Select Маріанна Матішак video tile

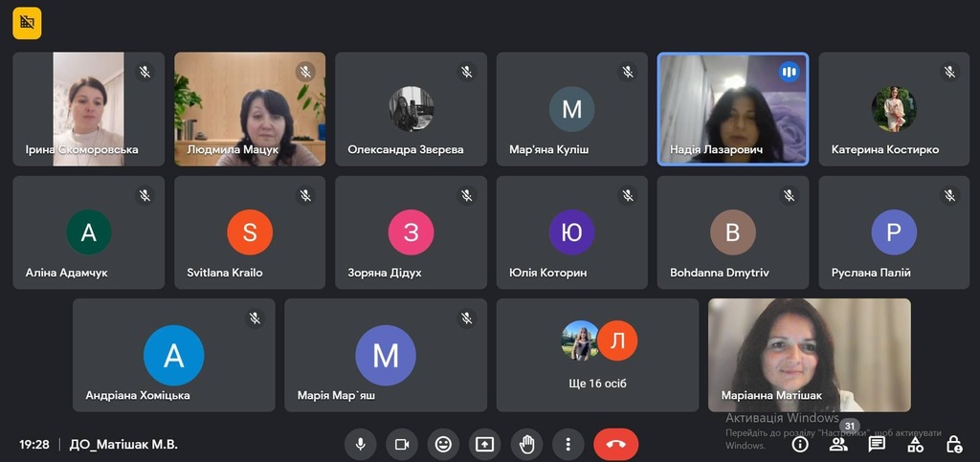click(809, 354)
